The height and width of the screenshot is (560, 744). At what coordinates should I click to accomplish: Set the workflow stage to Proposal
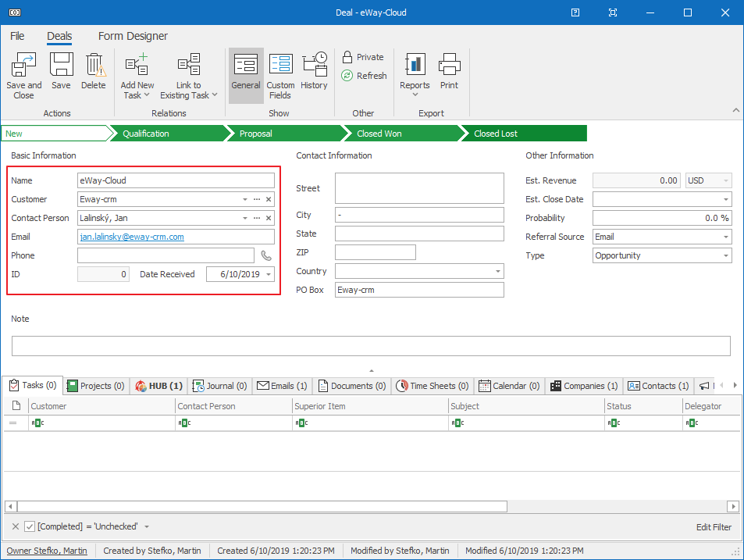pos(285,134)
